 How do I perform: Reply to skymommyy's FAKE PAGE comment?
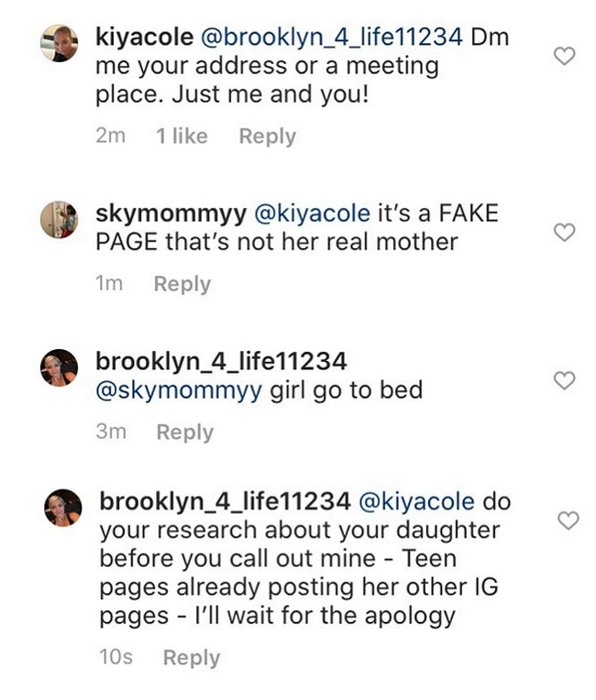[x=182, y=284]
